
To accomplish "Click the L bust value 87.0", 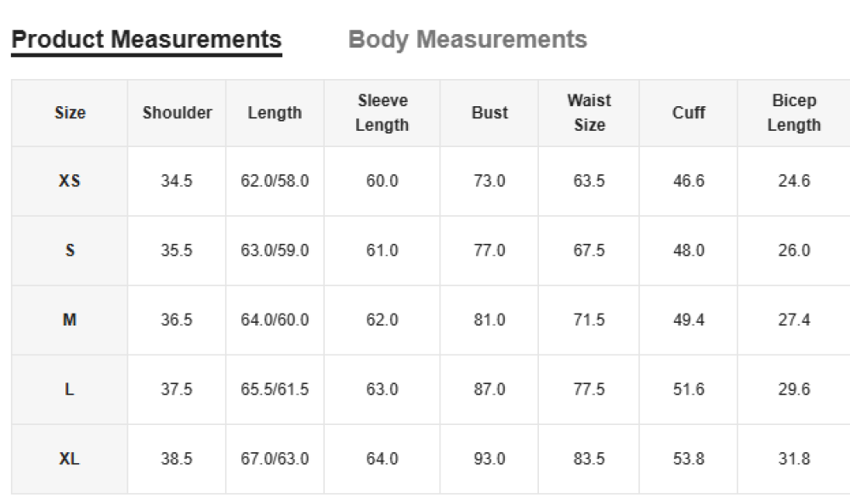I will point(490,389).
